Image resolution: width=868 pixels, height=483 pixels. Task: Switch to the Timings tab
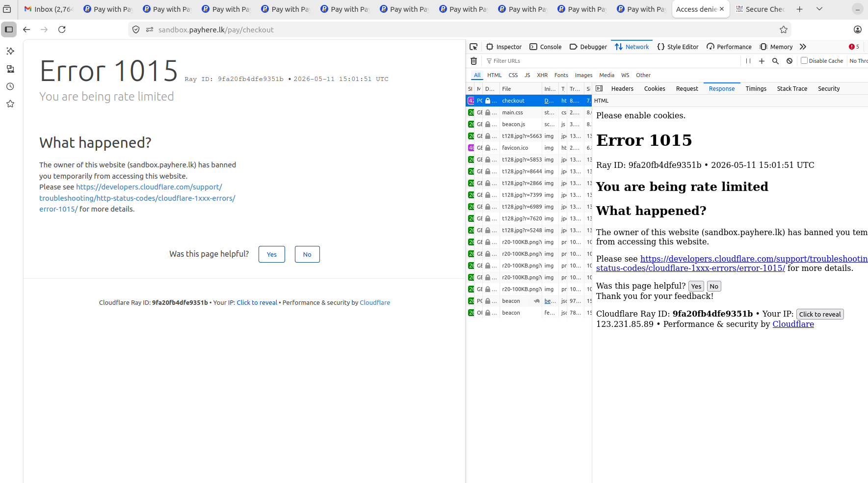tap(756, 88)
